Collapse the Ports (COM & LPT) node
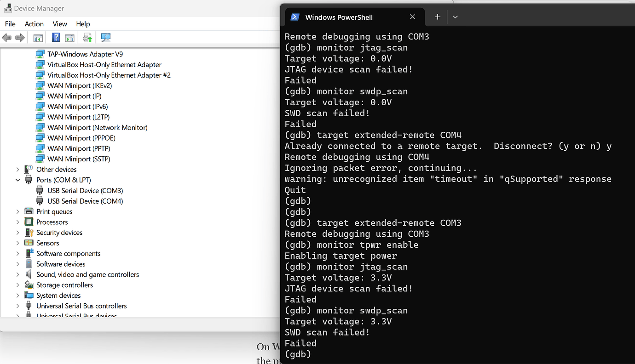 pos(18,180)
